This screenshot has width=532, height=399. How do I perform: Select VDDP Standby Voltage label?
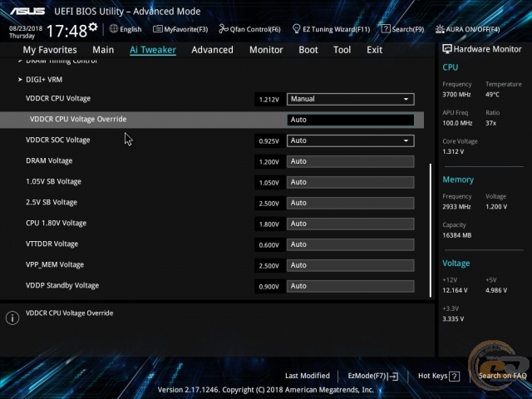click(62, 285)
